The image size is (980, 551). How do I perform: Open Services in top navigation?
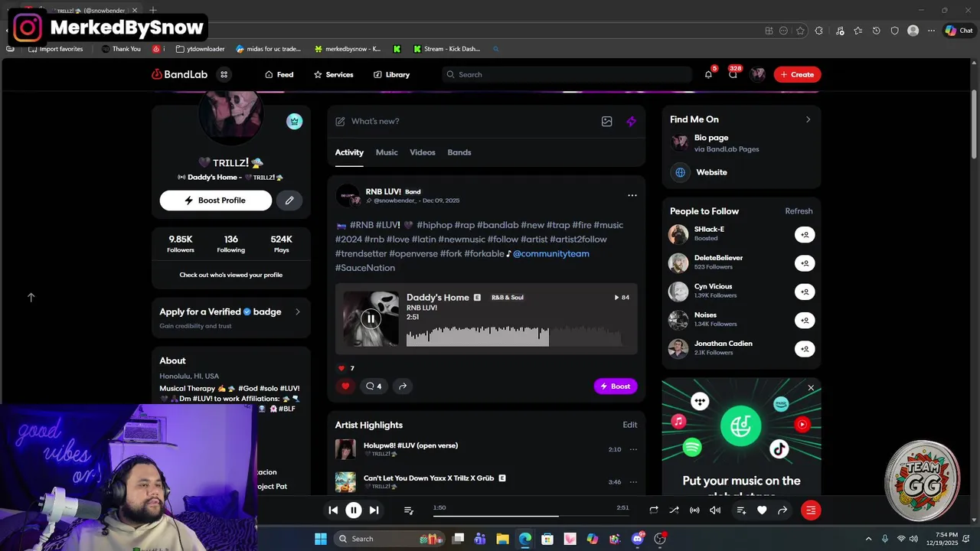pos(333,74)
